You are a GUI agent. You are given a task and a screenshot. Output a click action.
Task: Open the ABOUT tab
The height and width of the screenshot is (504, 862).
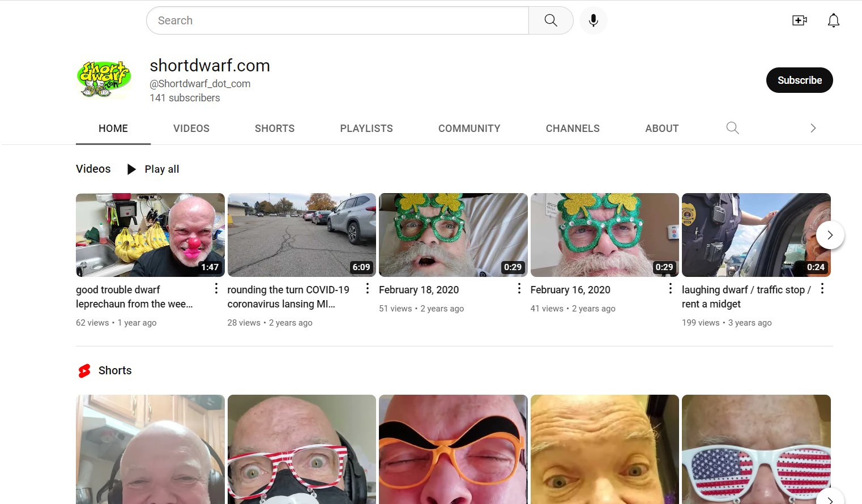click(x=662, y=129)
